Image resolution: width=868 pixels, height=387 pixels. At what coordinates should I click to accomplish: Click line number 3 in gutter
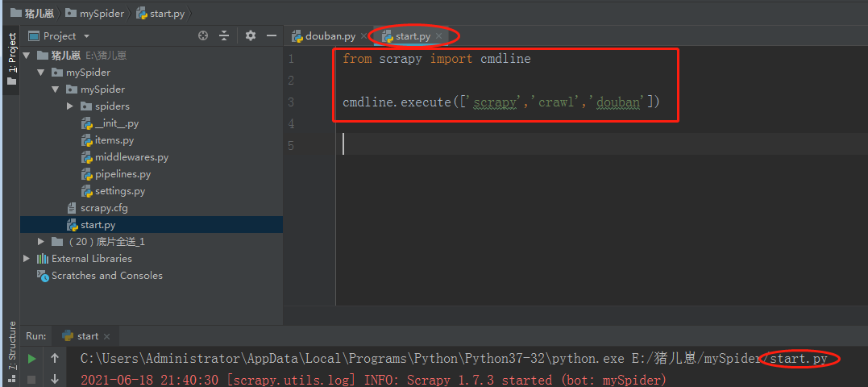click(291, 102)
